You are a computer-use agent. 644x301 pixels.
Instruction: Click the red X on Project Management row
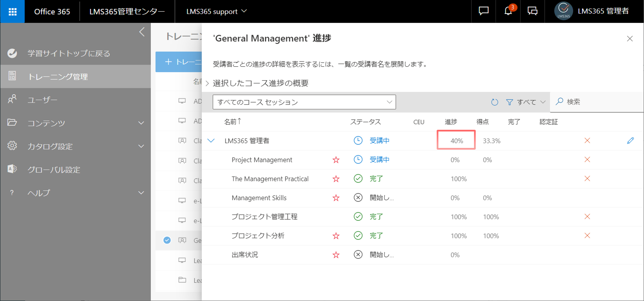[x=587, y=160]
